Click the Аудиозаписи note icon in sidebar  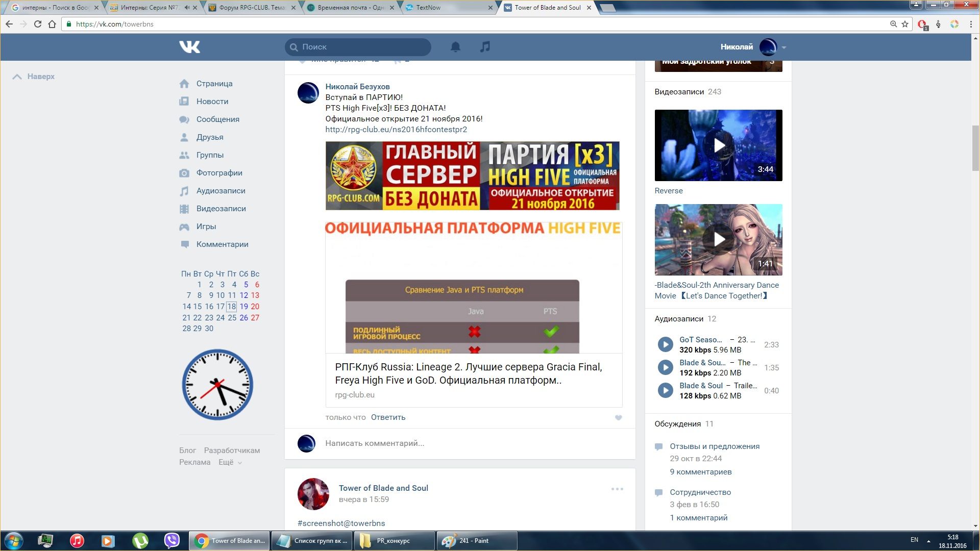(184, 191)
